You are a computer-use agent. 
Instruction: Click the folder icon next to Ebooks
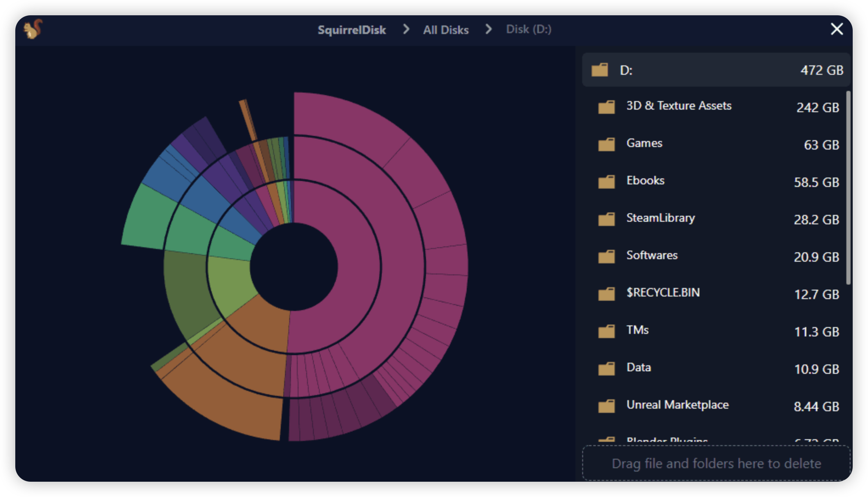606,182
